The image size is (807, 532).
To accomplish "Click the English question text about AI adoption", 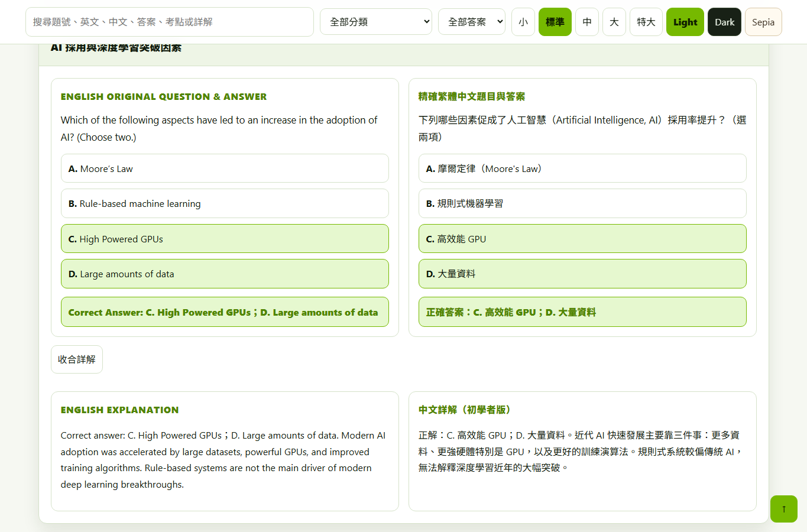I will click(219, 128).
